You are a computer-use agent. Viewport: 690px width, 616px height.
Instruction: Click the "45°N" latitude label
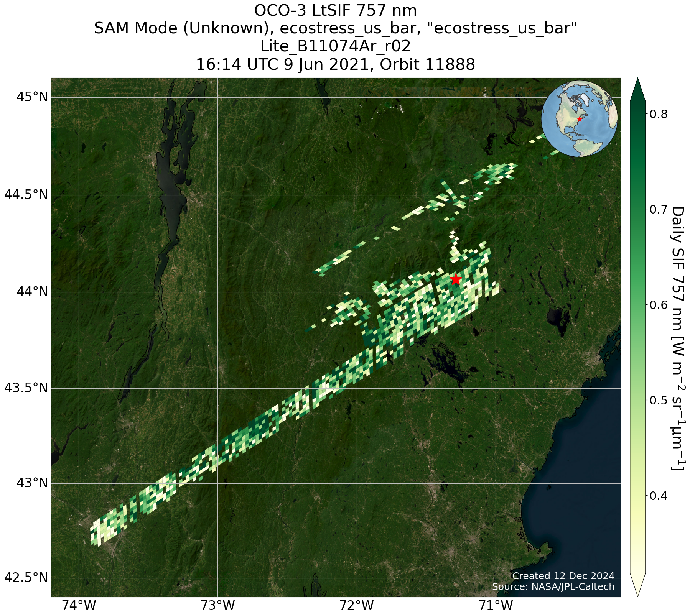(x=32, y=97)
